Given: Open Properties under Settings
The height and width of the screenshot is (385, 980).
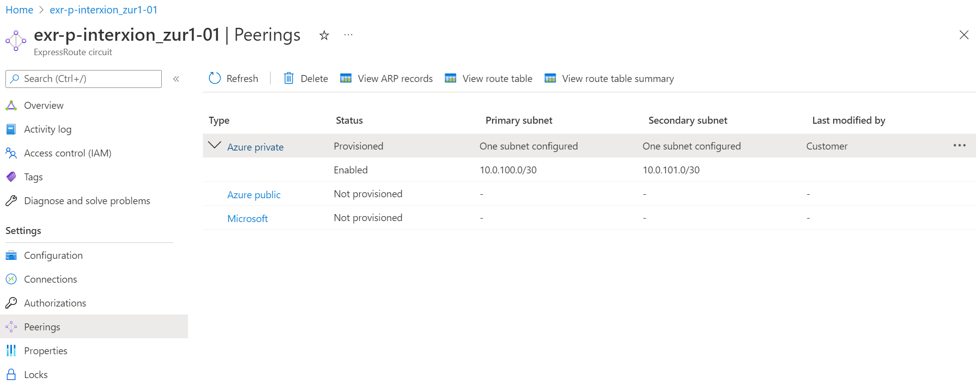Looking at the screenshot, I should coord(46,351).
